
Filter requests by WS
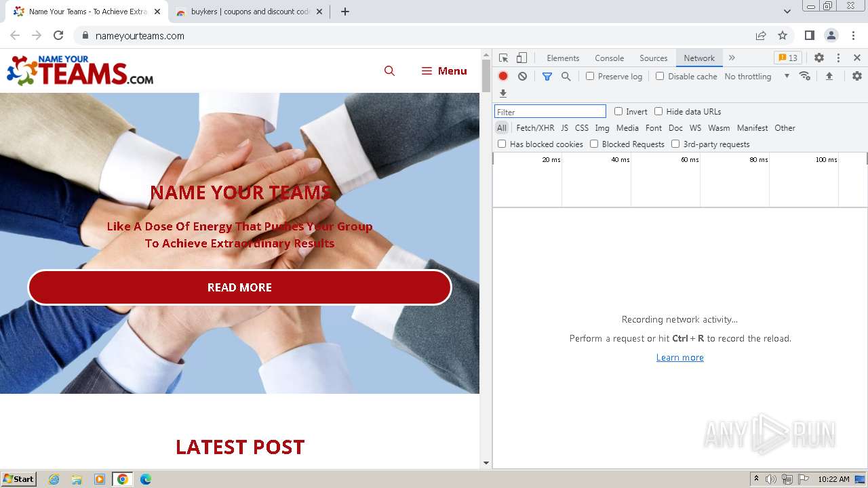695,127
